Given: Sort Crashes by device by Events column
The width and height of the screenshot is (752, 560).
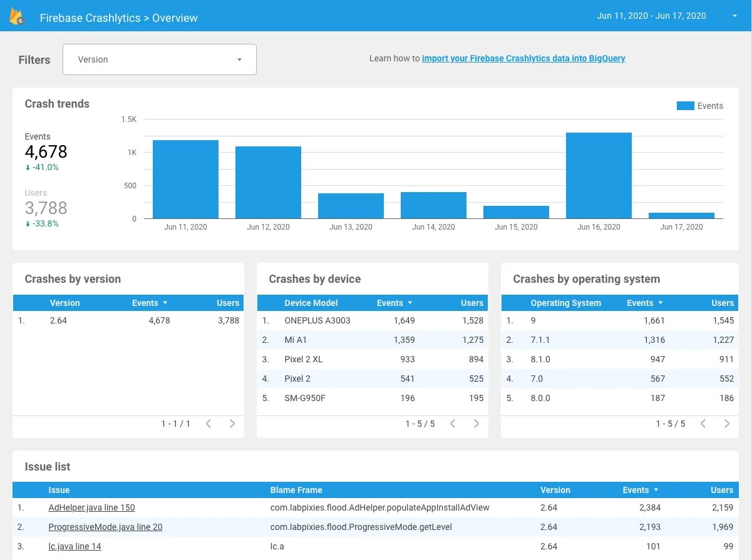Looking at the screenshot, I should 394,303.
